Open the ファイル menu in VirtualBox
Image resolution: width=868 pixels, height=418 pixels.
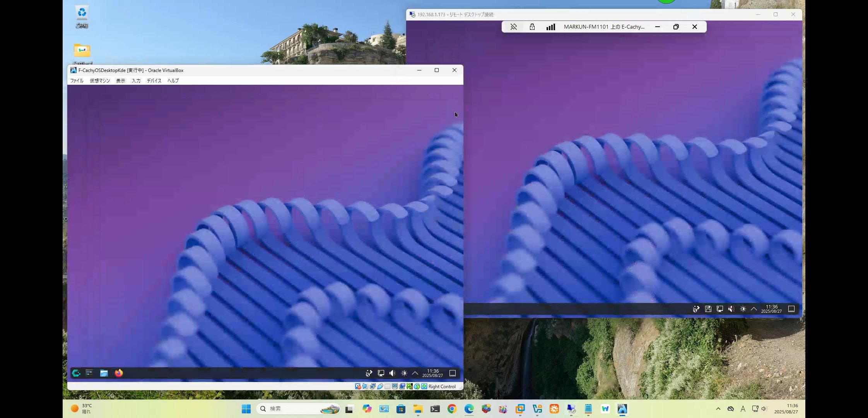pos(77,81)
